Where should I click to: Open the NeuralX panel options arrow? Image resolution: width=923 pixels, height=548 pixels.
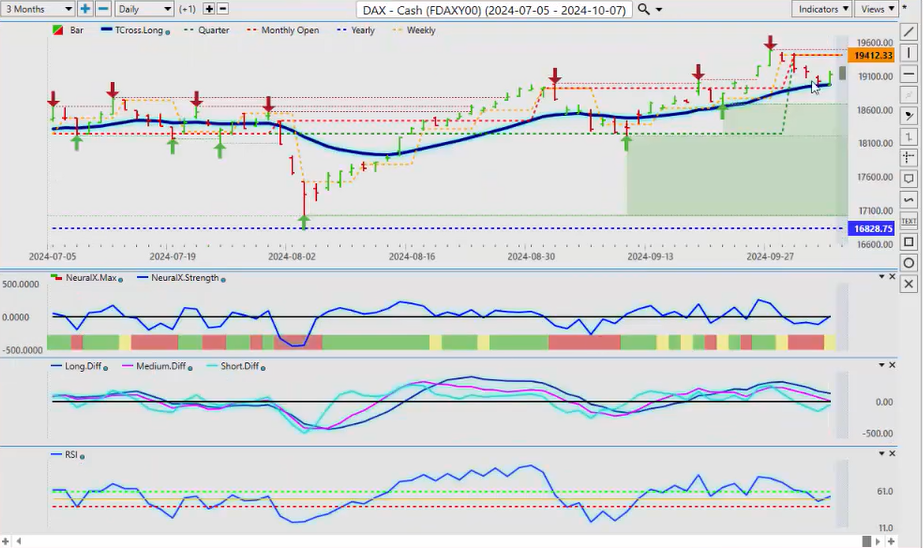click(x=882, y=277)
